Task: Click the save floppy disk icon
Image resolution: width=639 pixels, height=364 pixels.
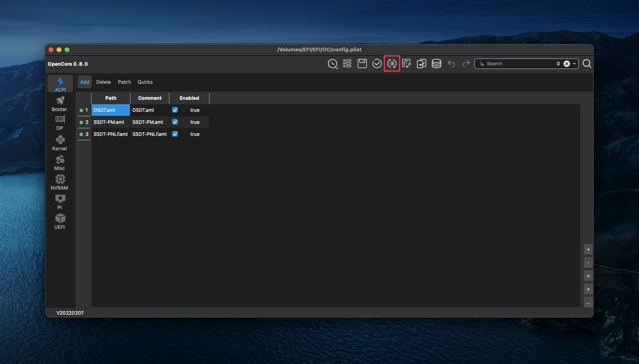Action: 362,64
